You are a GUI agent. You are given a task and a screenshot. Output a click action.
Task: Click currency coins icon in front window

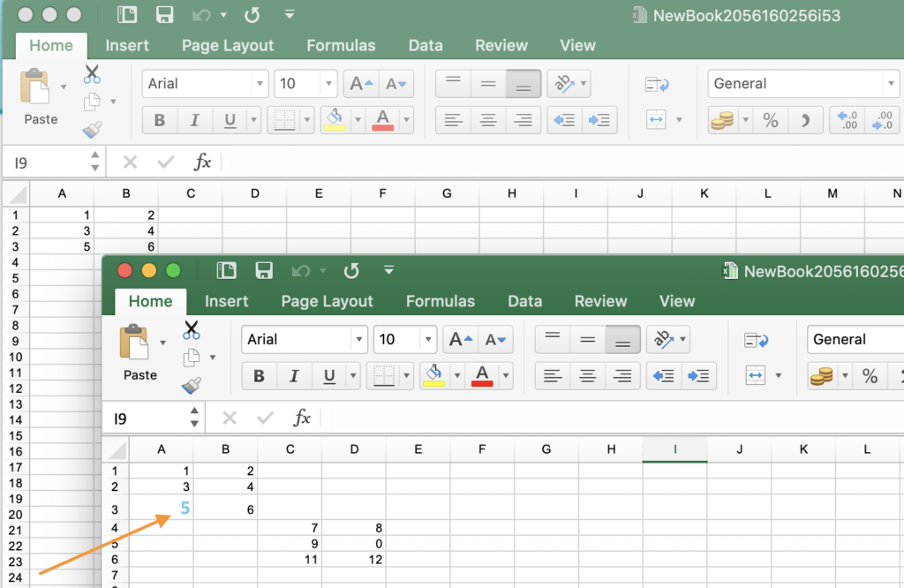[x=822, y=376]
